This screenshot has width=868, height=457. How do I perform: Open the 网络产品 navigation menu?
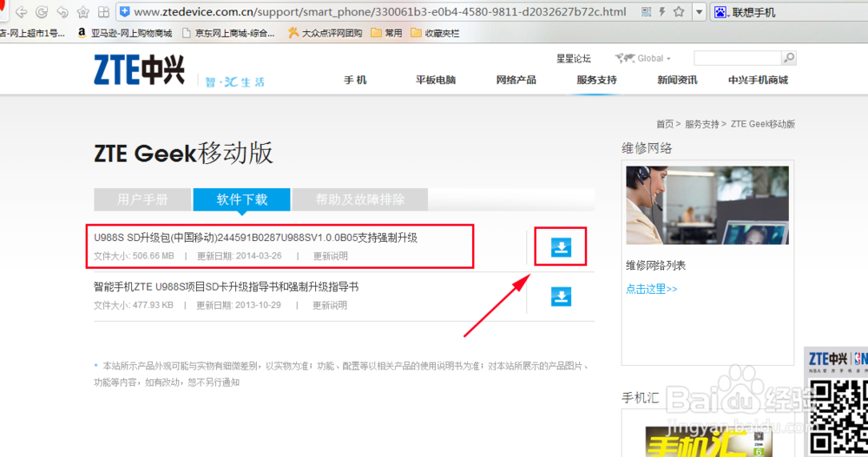pyautogui.click(x=516, y=81)
